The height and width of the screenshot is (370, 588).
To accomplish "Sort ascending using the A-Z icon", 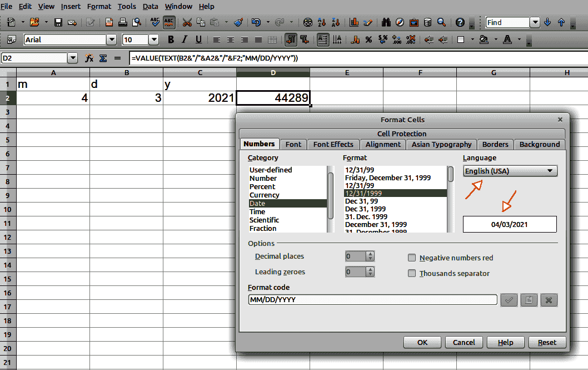I will click(x=321, y=23).
